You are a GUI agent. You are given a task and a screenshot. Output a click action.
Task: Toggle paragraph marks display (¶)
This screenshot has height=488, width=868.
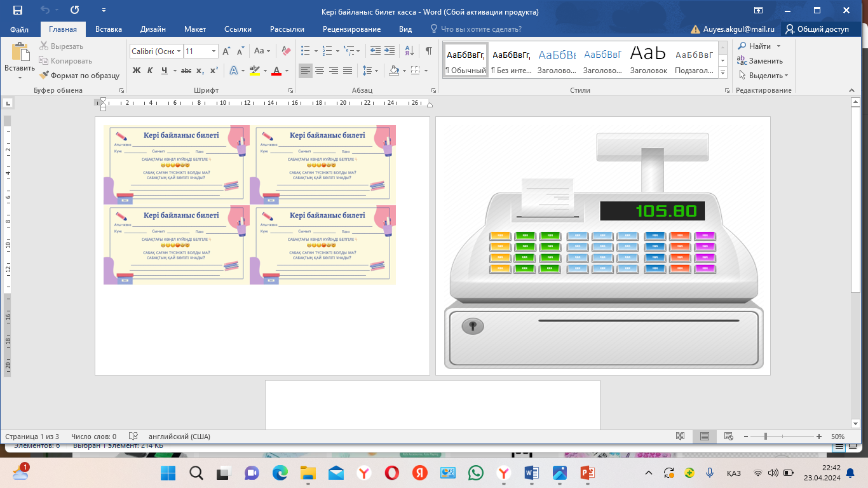coord(429,51)
